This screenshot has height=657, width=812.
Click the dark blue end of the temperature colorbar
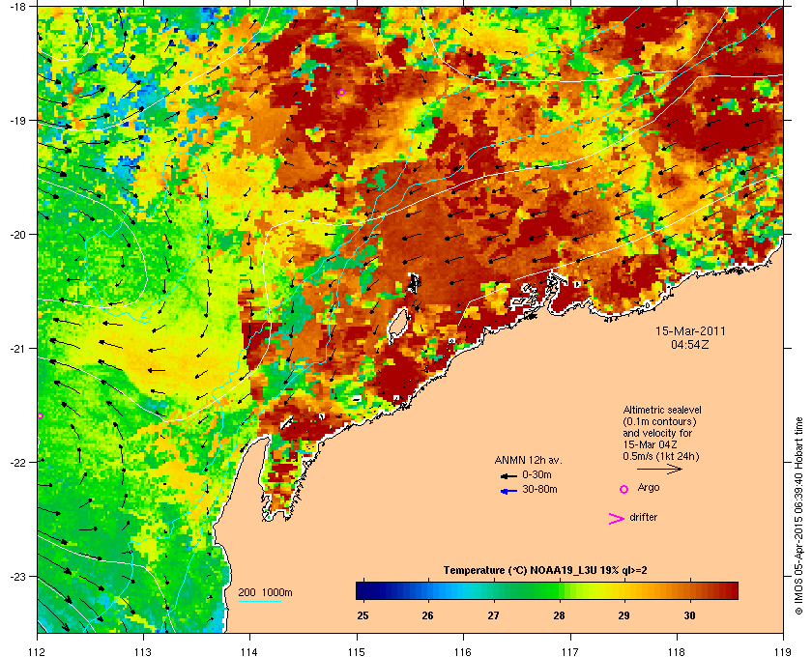tap(364, 590)
